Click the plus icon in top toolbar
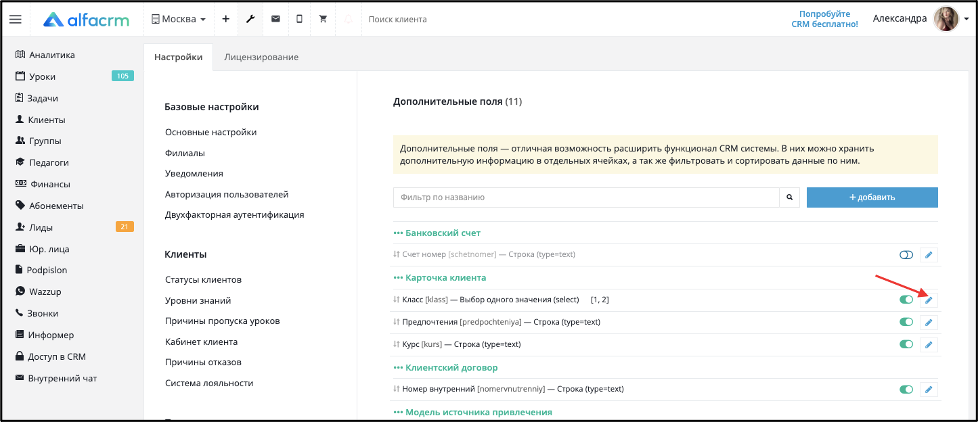This screenshot has height=422, width=979. [225, 19]
